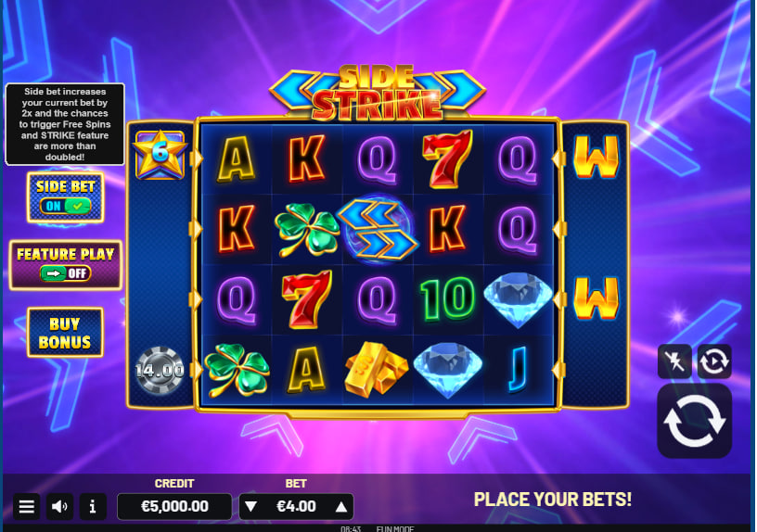
Task: Spin the reels with the big button
Action: click(x=695, y=421)
